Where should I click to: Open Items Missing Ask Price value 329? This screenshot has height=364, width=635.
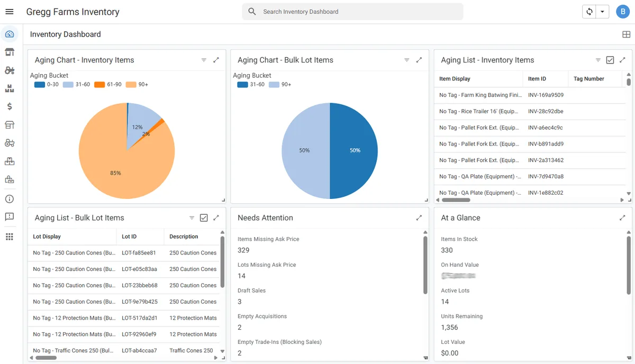[x=243, y=250]
